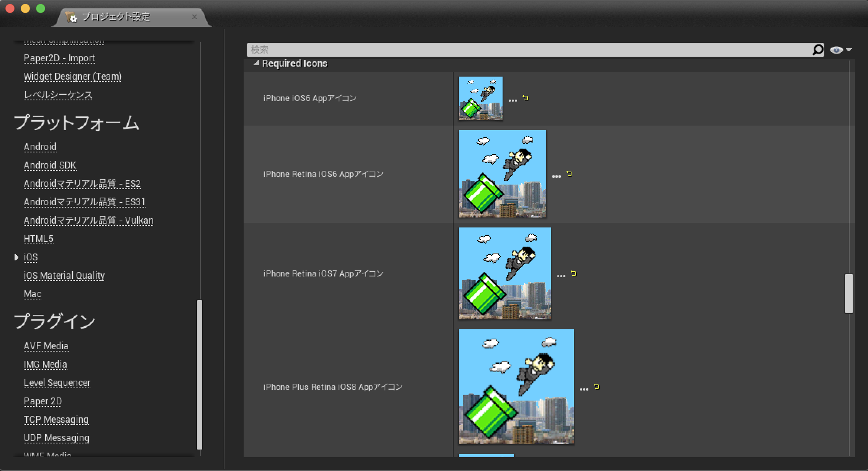Click the プラットフォーム section heading
868x471 pixels.
pos(76,123)
